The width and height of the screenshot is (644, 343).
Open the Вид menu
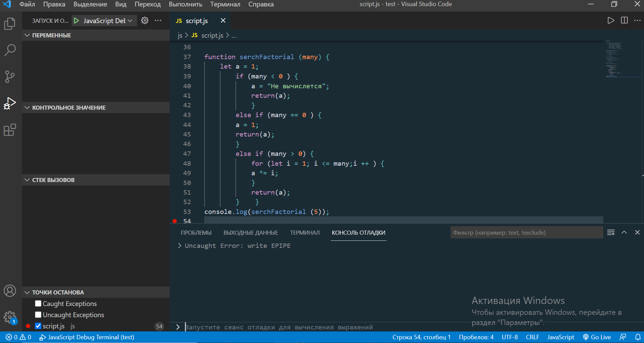(x=121, y=4)
